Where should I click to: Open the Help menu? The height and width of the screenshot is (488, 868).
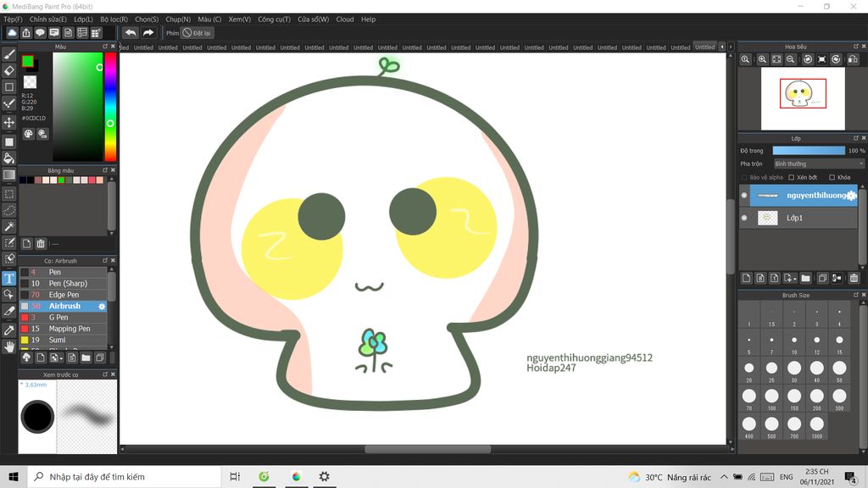tap(369, 19)
